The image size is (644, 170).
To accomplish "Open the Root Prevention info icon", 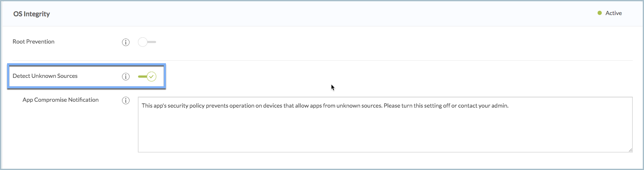I will pyautogui.click(x=125, y=42).
